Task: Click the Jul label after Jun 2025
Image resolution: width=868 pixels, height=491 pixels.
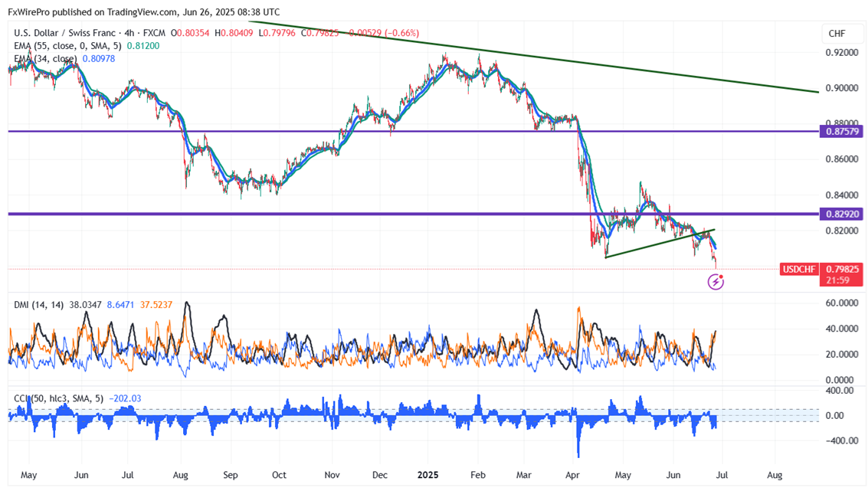Action: [723, 475]
